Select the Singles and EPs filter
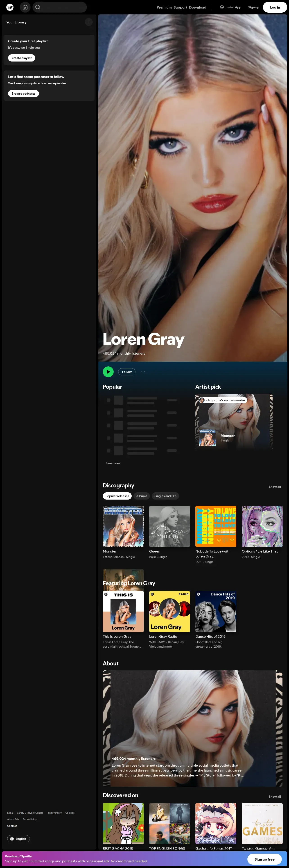Image resolution: width=289 pixels, height=868 pixels. (165, 496)
